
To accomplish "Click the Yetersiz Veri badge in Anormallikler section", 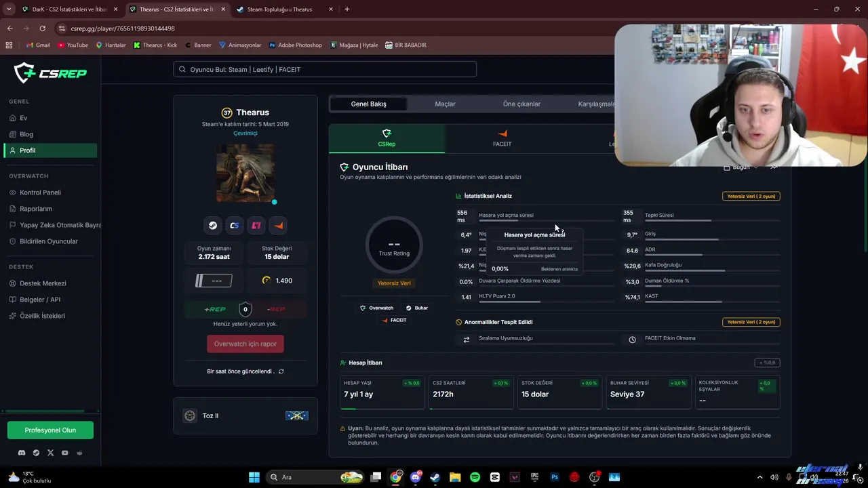I will tap(751, 322).
